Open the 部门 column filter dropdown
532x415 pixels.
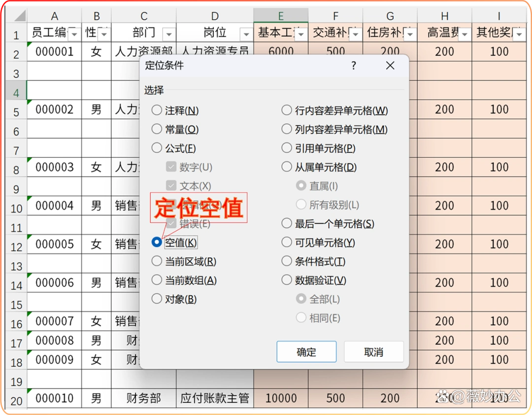tap(169, 33)
